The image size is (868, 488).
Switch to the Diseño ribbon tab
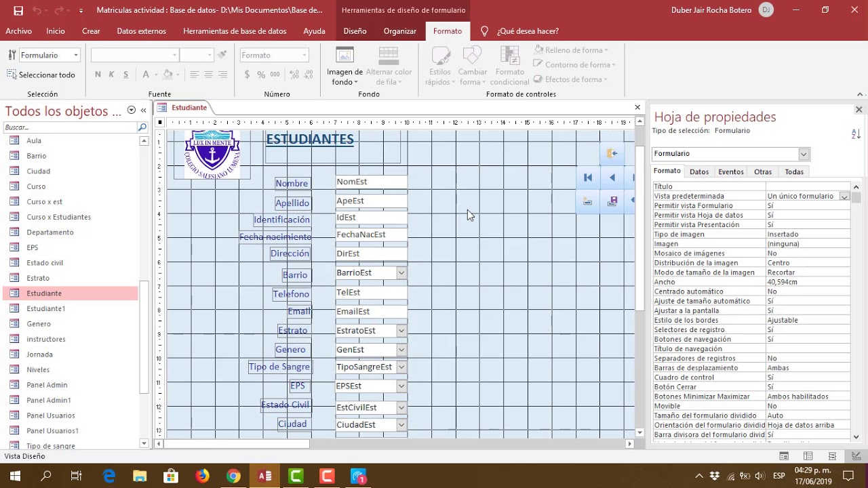point(355,31)
